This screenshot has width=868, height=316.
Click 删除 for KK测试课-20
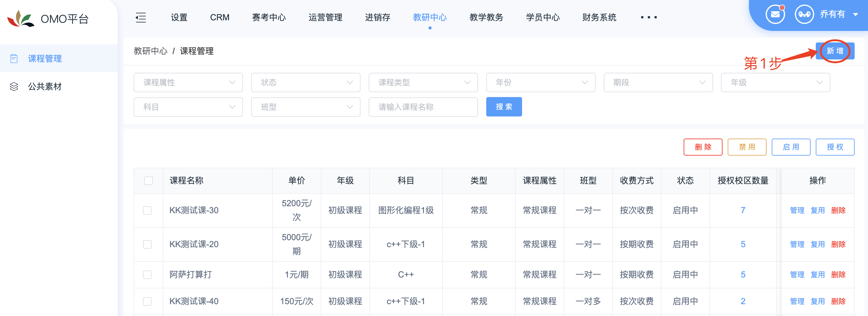pos(838,244)
